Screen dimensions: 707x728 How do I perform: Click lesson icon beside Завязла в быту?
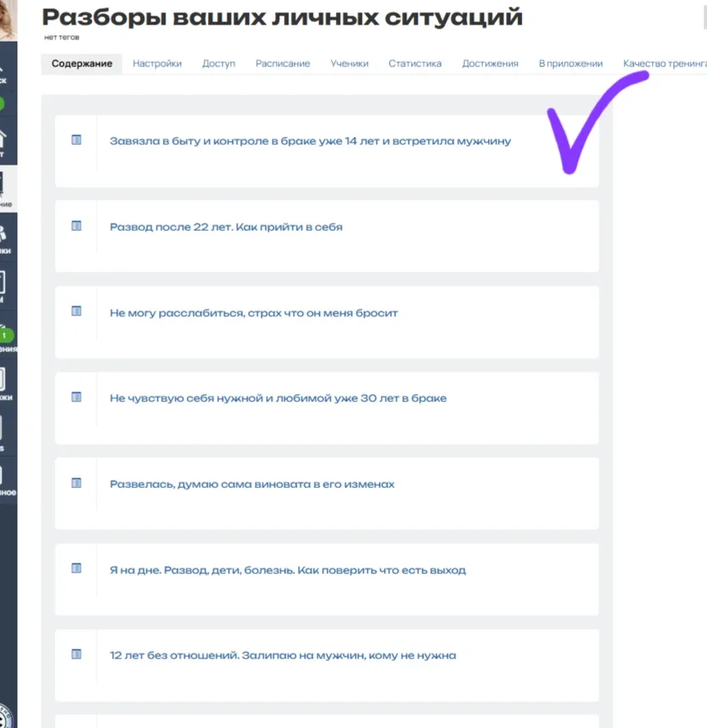76,140
